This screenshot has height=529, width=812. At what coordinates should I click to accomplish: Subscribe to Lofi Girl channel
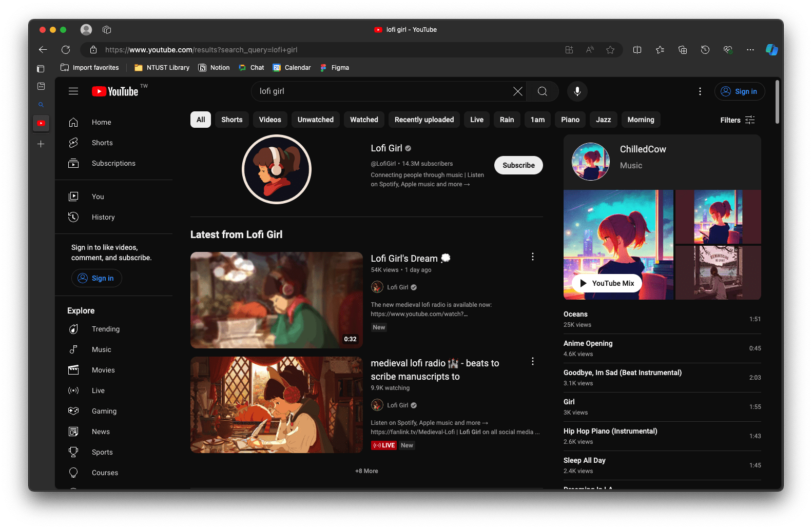(518, 165)
